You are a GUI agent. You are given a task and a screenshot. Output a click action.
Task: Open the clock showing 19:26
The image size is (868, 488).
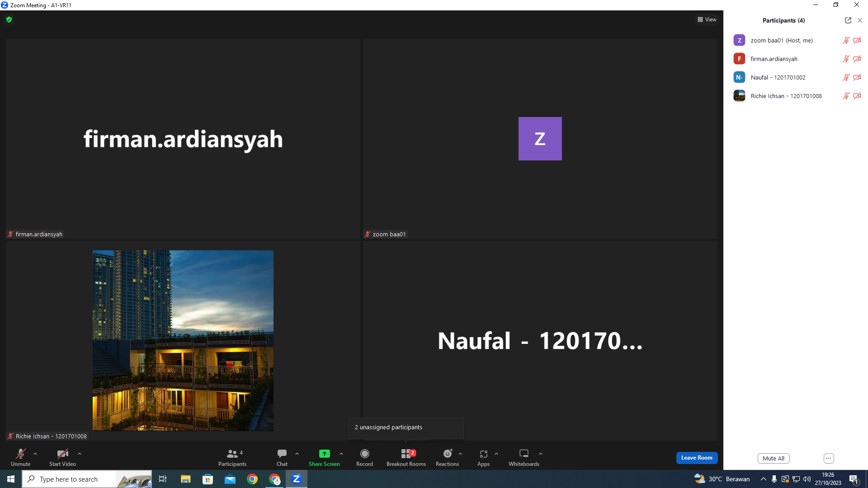[828, 479]
